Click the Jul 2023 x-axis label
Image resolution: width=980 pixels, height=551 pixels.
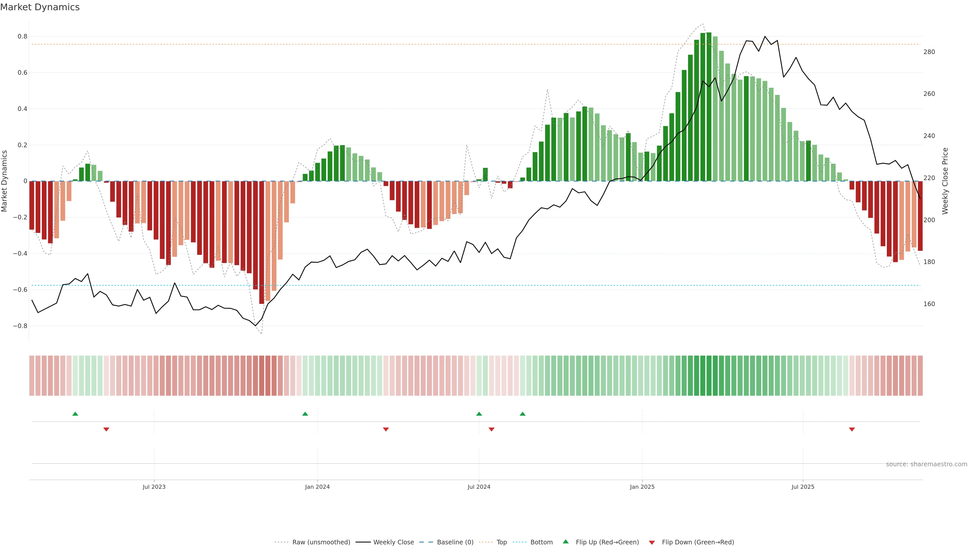point(154,487)
